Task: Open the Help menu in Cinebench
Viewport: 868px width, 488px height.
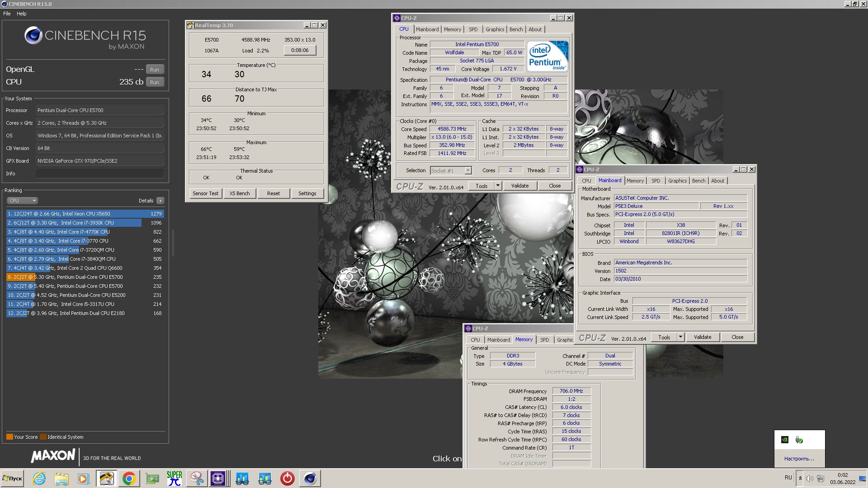Action: (22, 14)
